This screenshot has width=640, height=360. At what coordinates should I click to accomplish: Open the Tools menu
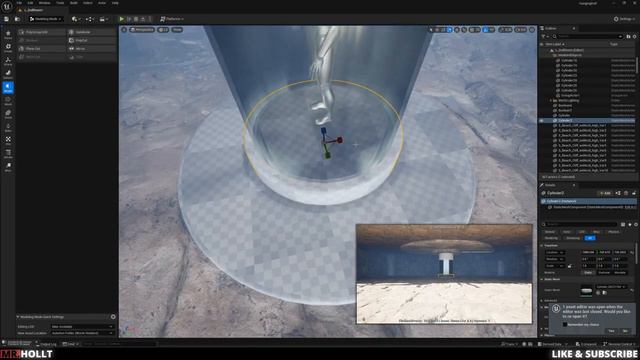tap(60, 3)
